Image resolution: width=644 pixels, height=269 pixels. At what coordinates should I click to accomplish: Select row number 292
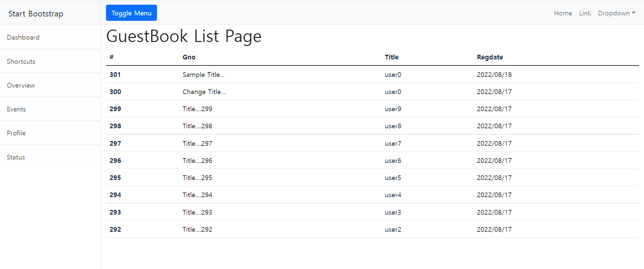click(115, 229)
